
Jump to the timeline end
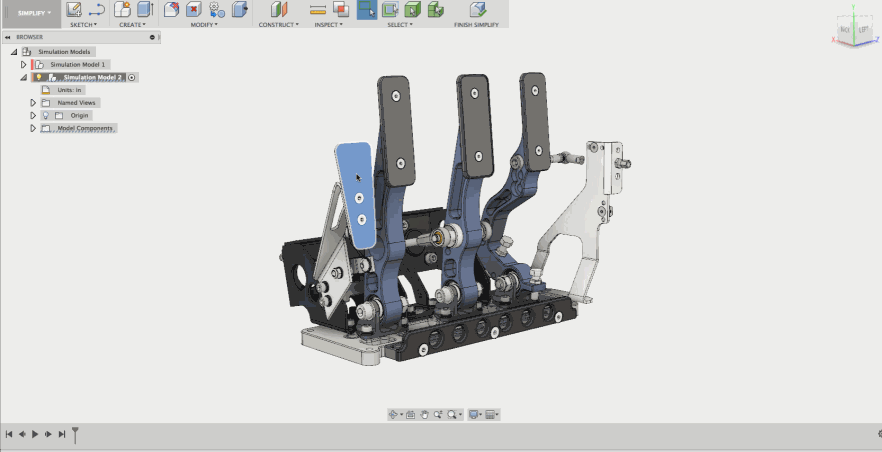coord(62,434)
